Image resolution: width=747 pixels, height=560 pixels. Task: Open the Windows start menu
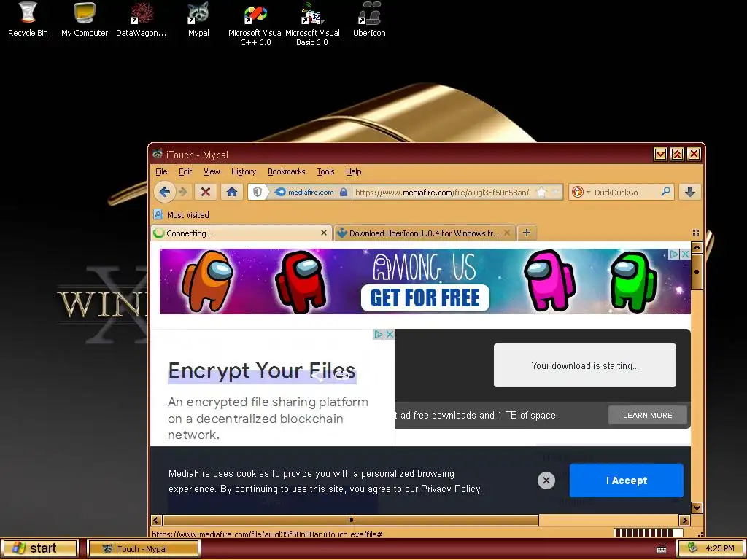click(39, 548)
